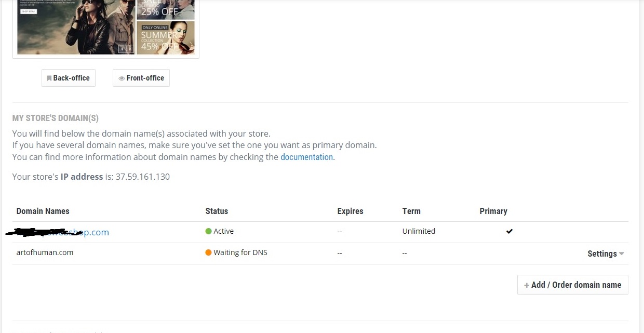Image resolution: width=644 pixels, height=333 pixels.
Task: Click the Unlimited term value
Action: pos(419,231)
